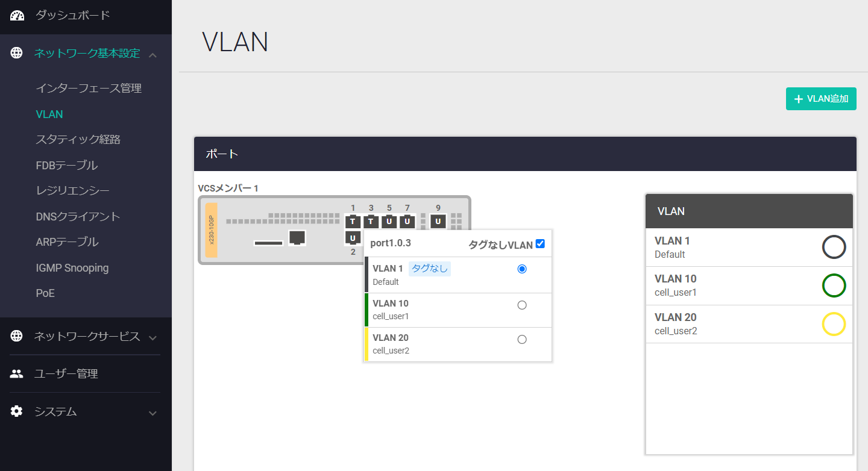Click VLAN 20 cell_user2 in the VLAN list

click(x=749, y=325)
